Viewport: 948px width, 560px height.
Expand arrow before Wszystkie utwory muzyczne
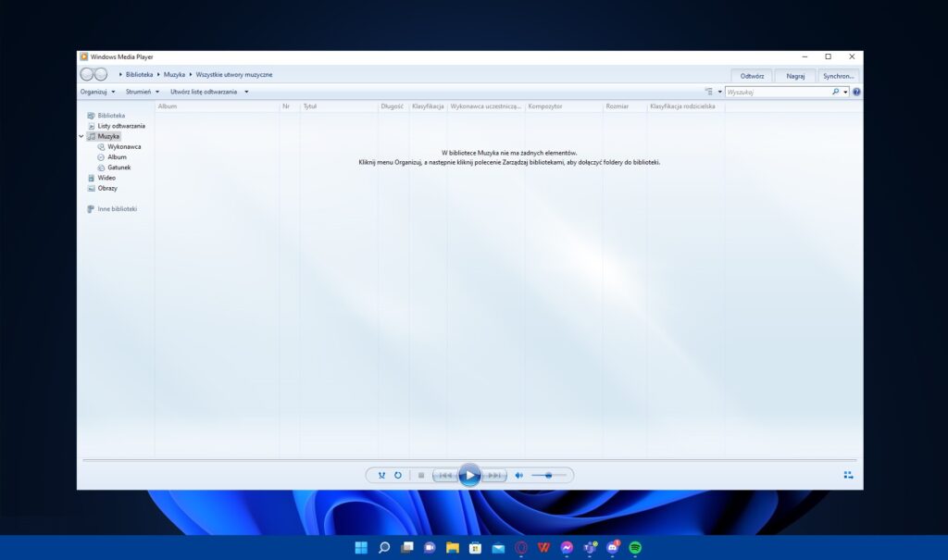coord(191,74)
